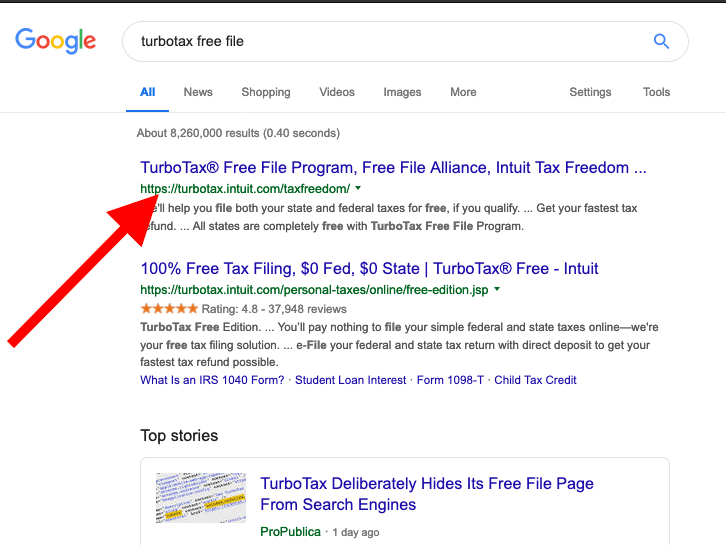Click the Top stories heading

tap(179, 436)
